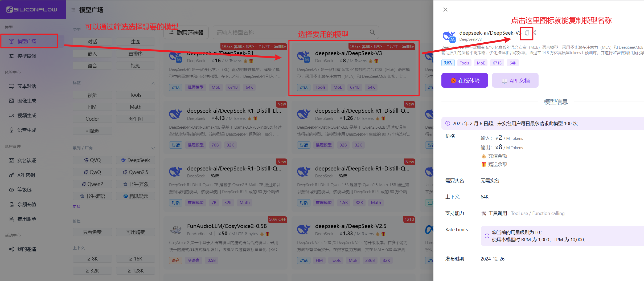Collapse sidebar via hamburger menu icon
The image size is (644, 281).
73,10
